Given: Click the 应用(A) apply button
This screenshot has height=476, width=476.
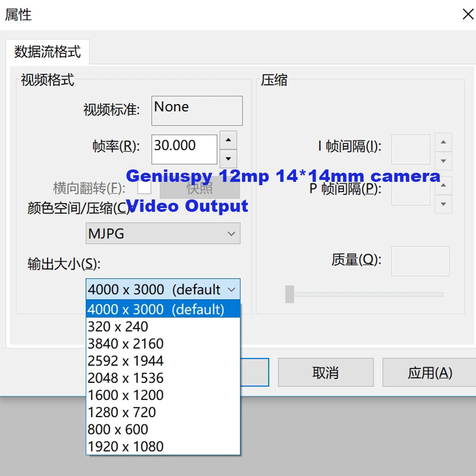Looking at the screenshot, I should pos(429,372).
